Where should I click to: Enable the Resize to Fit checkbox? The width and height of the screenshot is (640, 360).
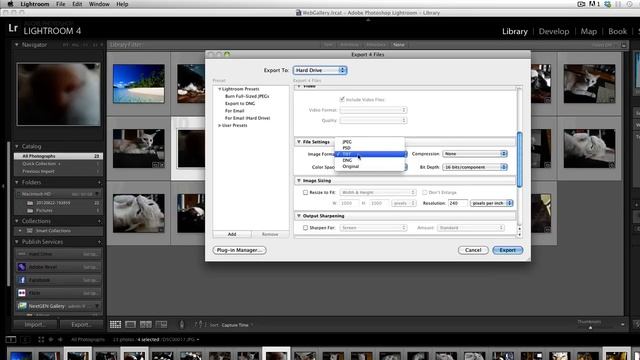[x=305, y=192]
